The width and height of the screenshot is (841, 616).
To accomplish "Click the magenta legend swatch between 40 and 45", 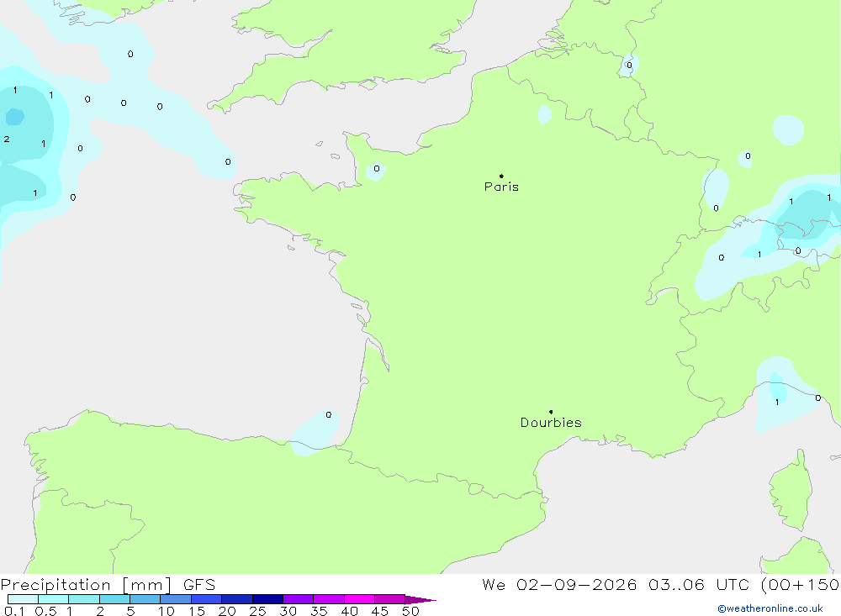I will (x=359, y=599).
